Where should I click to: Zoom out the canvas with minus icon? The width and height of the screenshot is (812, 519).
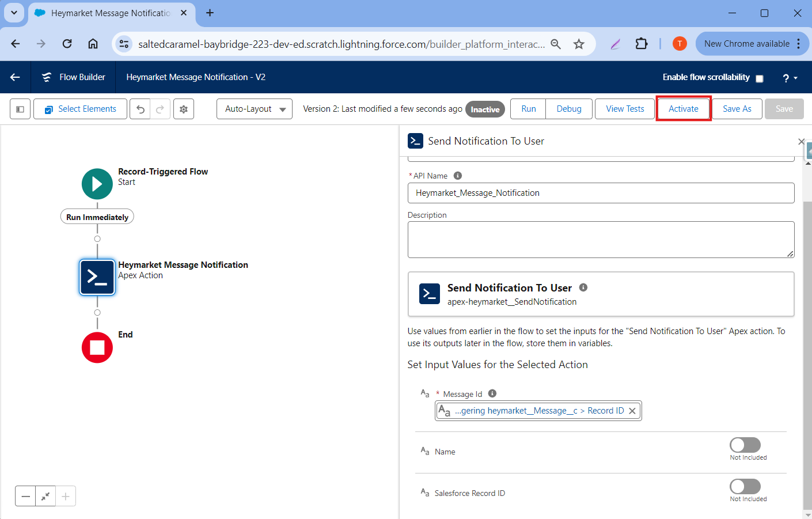point(25,496)
